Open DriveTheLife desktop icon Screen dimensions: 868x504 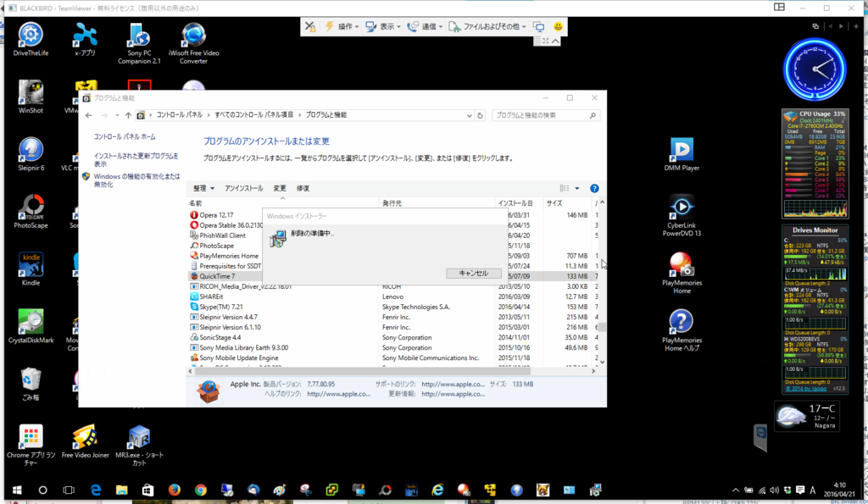click(x=31, y=40)
